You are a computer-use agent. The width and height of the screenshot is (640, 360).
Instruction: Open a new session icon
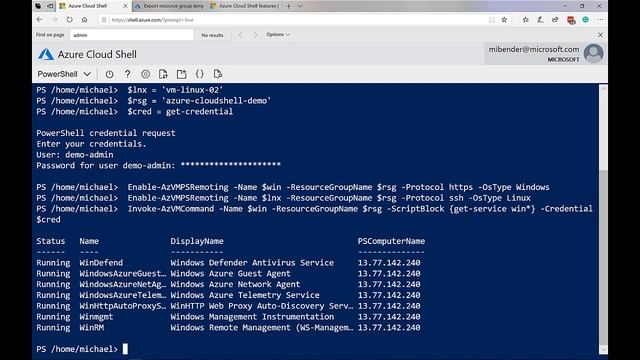tap(182, 74)
